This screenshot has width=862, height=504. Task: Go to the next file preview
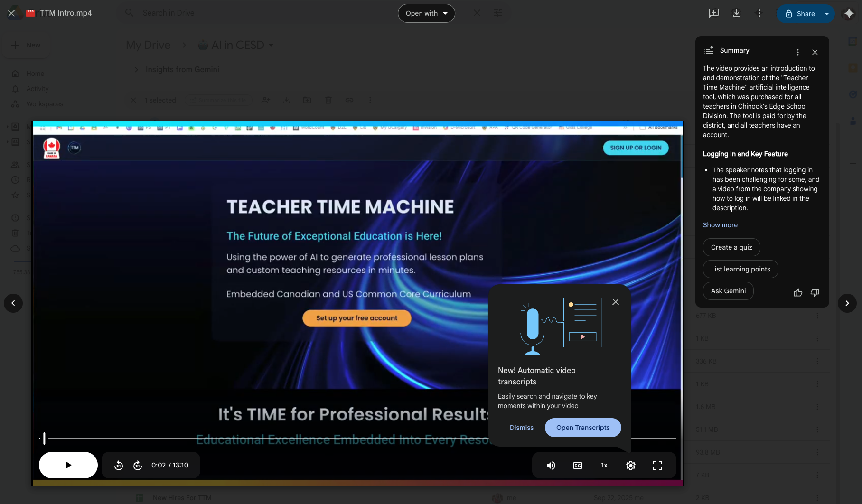(847, 303)
